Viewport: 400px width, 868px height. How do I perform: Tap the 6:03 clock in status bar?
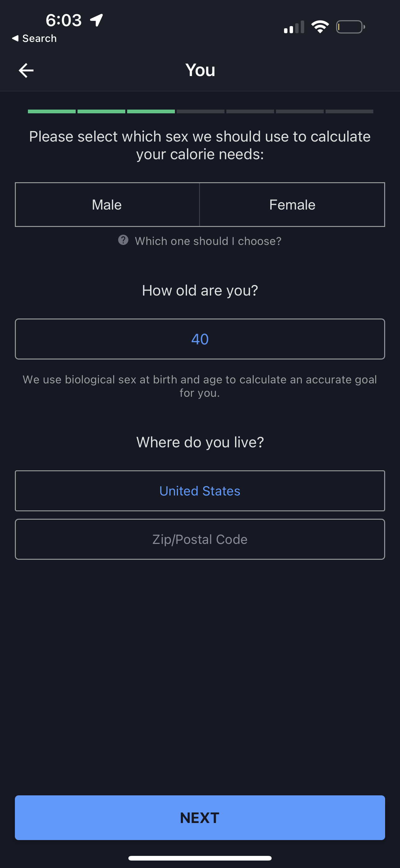(x=64, y=20)
